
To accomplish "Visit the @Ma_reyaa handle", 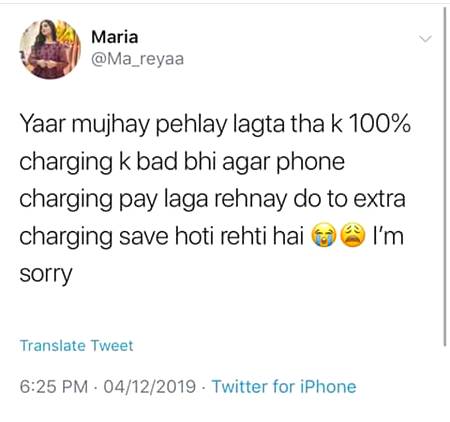I will coord(137,59).
